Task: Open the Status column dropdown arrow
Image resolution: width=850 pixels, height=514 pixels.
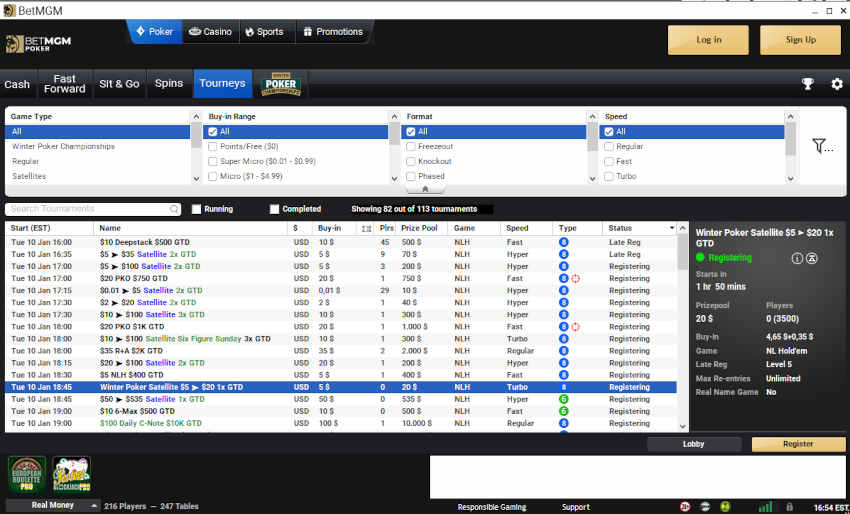Action: click(672, 228)
